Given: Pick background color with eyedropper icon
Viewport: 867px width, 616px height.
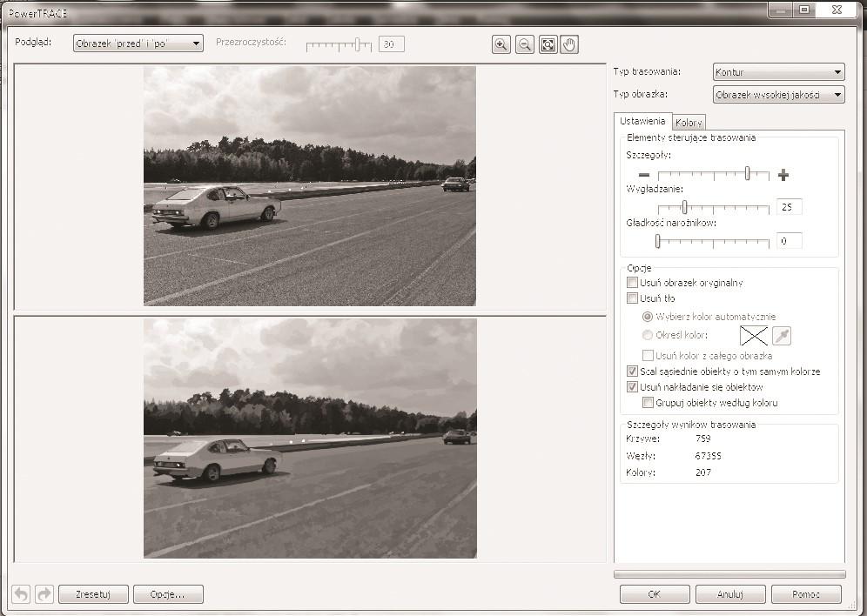Looking at the screenshot, I should coord(782,335).
